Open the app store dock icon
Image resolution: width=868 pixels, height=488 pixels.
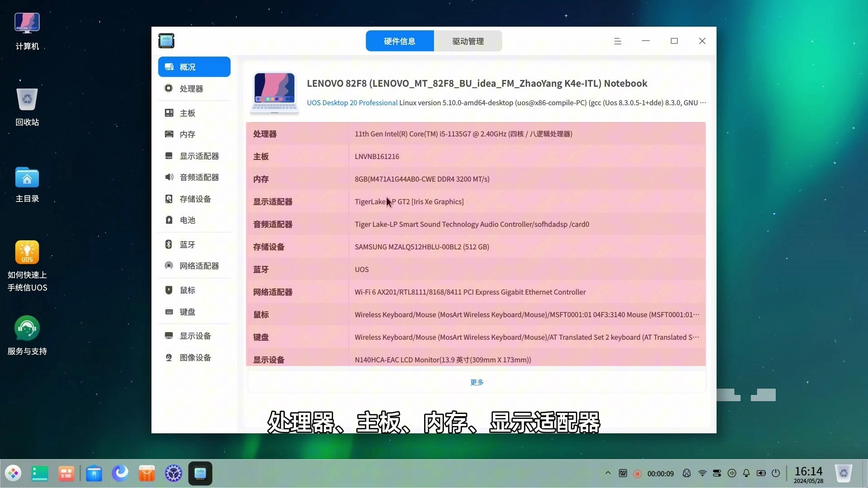tap(146, 473)
